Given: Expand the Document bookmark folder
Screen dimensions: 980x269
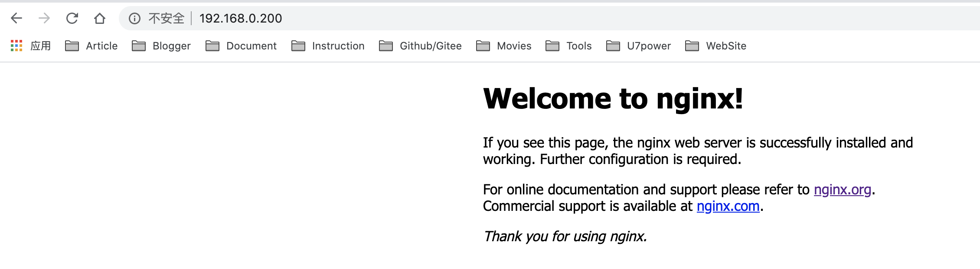Looking at the screenshot, I should point(241,46).
